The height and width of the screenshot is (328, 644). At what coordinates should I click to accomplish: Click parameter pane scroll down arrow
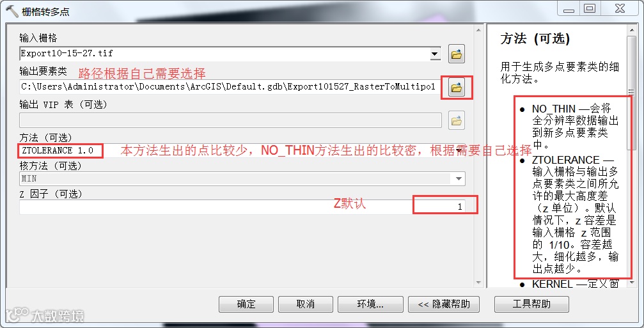click(478, 283)
